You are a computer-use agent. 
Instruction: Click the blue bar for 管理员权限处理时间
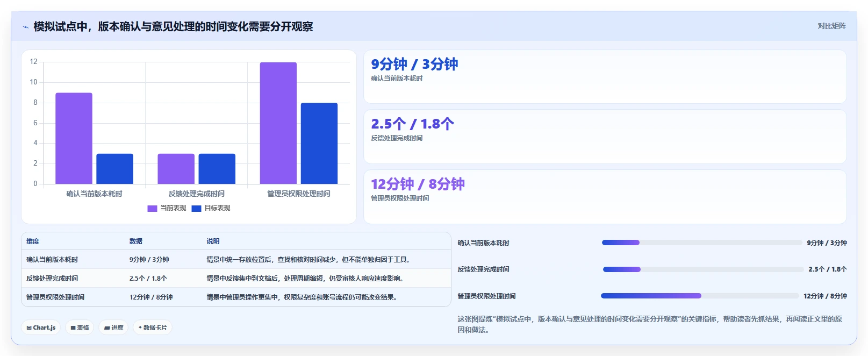pos(319,144)
